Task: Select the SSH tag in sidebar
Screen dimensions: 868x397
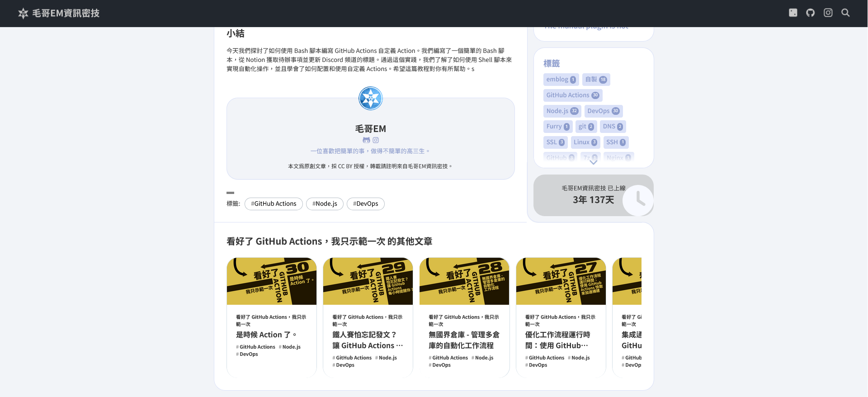Action: click(616, 142)
